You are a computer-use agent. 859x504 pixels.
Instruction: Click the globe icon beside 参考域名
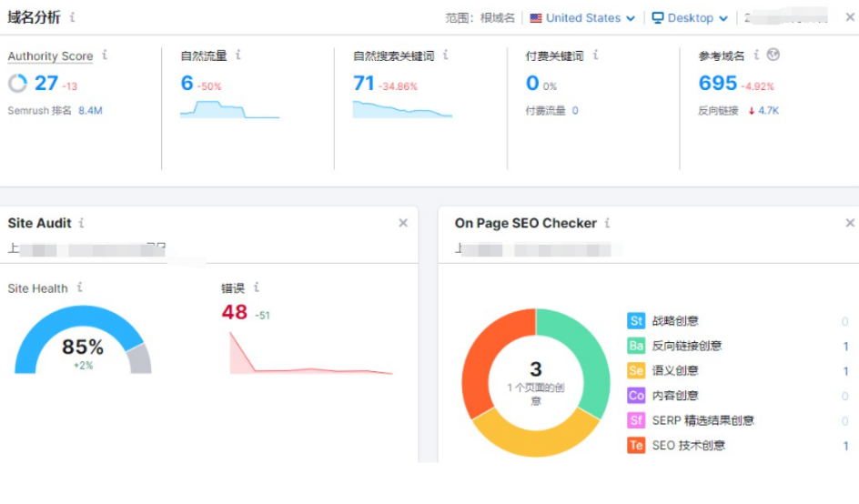773,55
